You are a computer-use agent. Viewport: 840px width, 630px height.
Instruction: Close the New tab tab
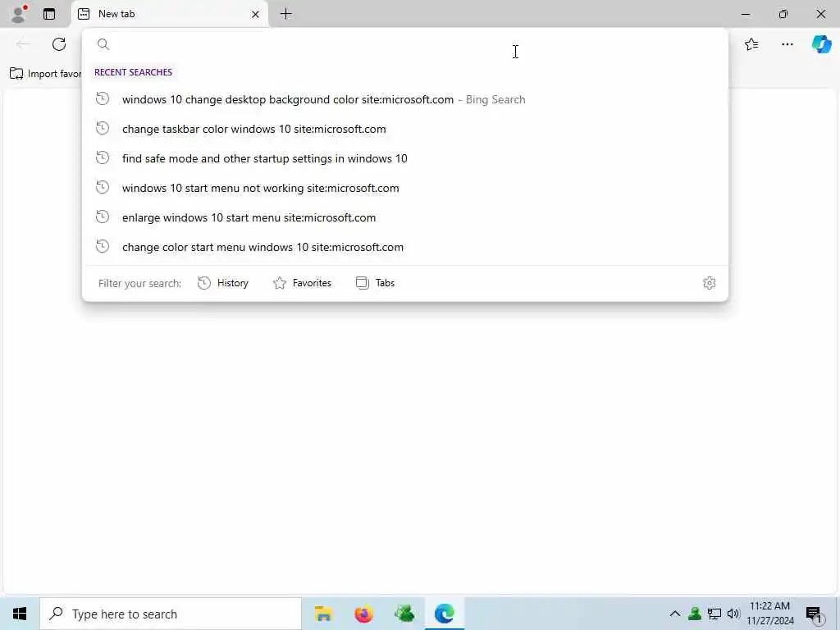[x=256, y=15]
